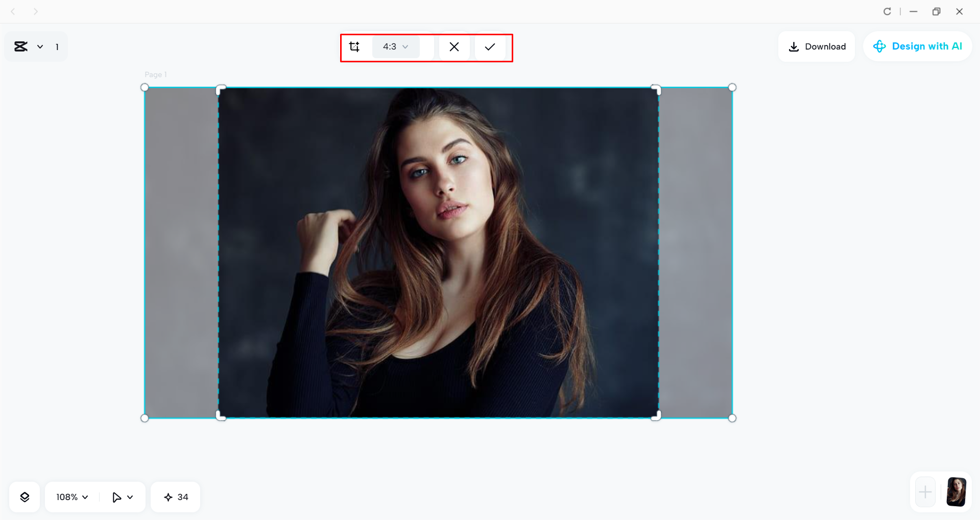Image resolution: width=980 pixels, height=520 pixels.
Task: Click the CapCut logo menu icon
Action: click(21, 47)
